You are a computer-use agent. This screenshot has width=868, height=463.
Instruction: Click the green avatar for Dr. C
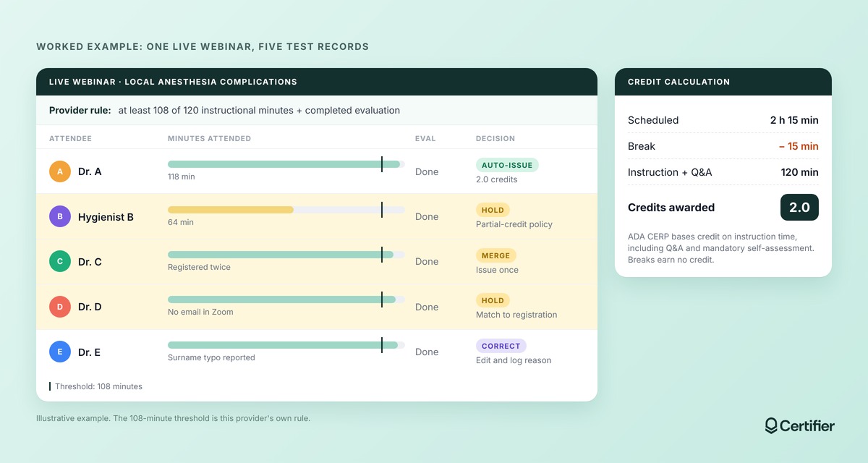pyautogui.click(x=60, y=261)
